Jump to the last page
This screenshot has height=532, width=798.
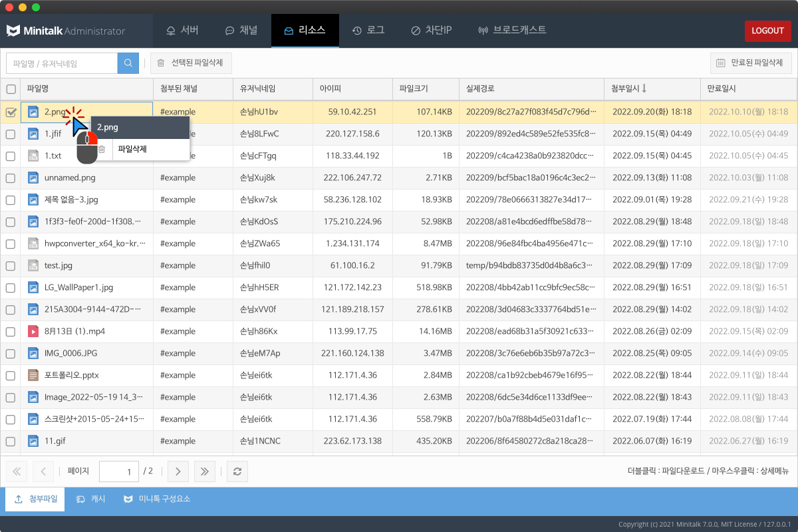(204, 471)
